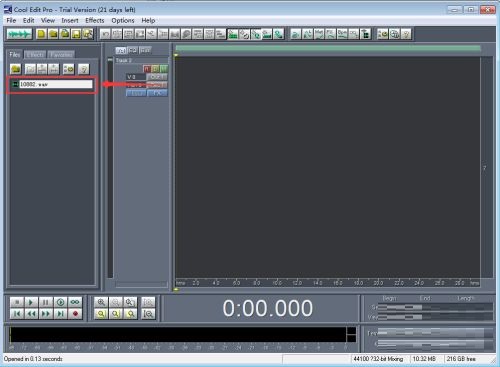Open the Options menu
This screenshot has height=367, width=500.
(x=123, y=21)
